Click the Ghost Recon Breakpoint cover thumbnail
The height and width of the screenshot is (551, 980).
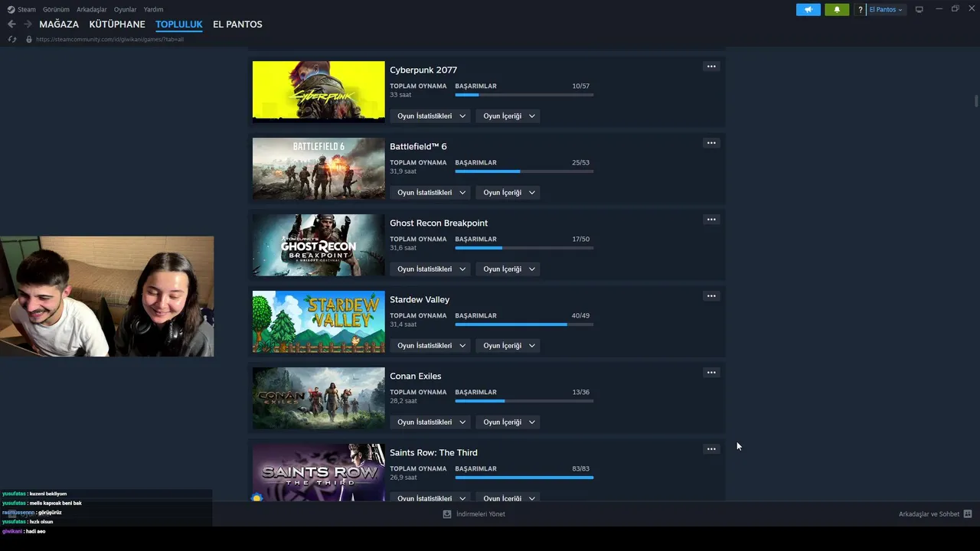pos(318,245)
